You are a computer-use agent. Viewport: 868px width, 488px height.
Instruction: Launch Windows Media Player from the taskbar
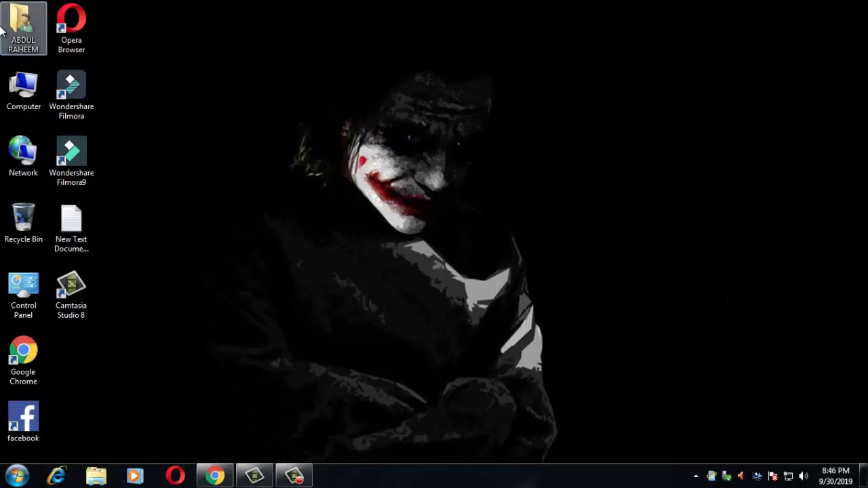click(135, 476)
